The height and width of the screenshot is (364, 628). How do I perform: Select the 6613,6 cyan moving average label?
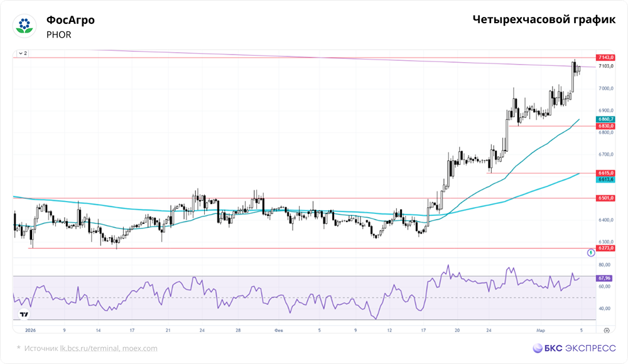tap(605, 179)
